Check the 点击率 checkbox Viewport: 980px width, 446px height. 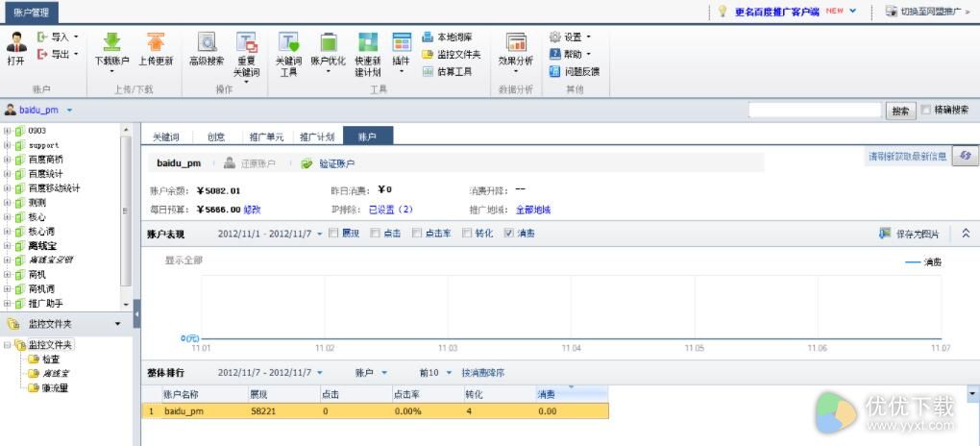pos(417,233)
